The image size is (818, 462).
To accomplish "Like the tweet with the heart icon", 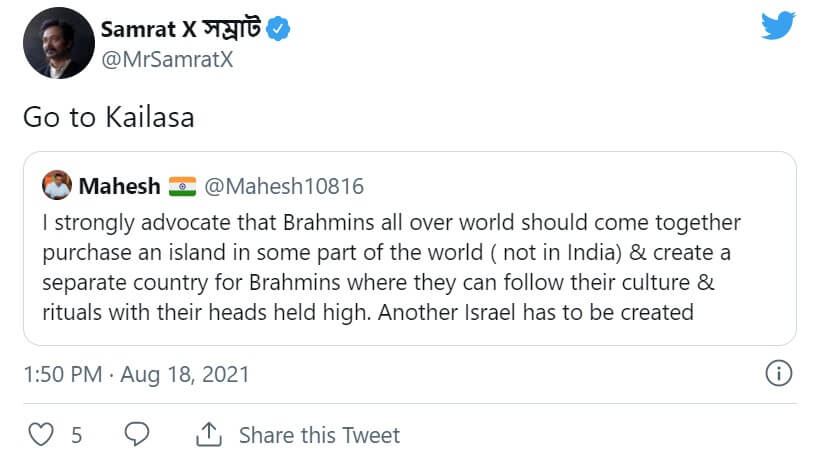I will click(41, 435).
